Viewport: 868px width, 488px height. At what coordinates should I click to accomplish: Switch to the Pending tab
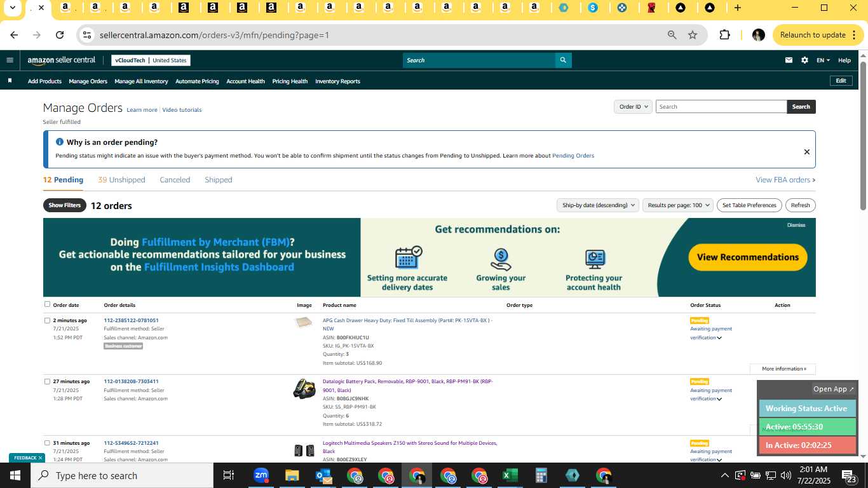point(63,180)
